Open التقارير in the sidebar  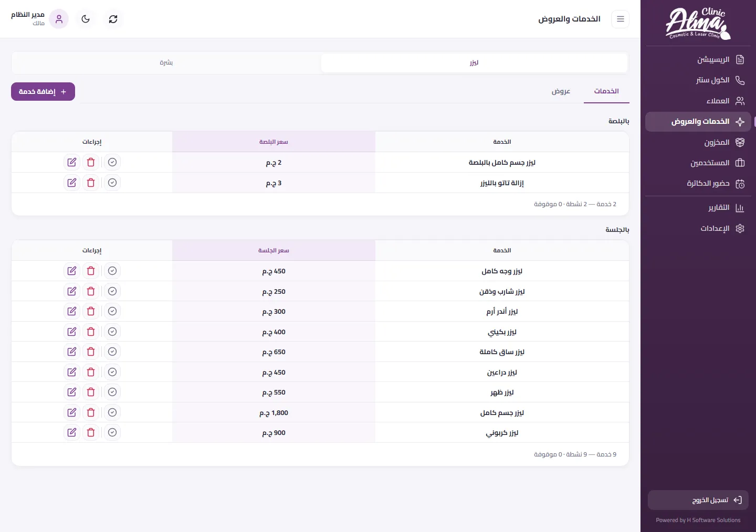pos(698,208)
